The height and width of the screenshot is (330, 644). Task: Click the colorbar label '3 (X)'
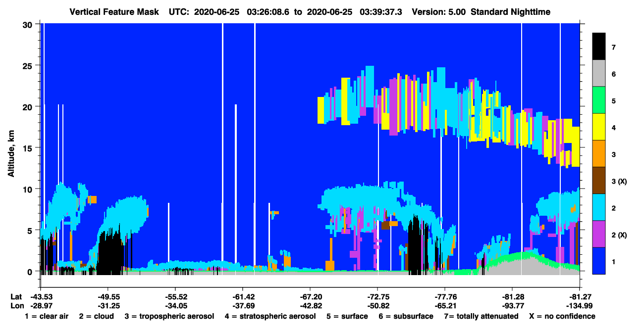click(x=619, y=182)
